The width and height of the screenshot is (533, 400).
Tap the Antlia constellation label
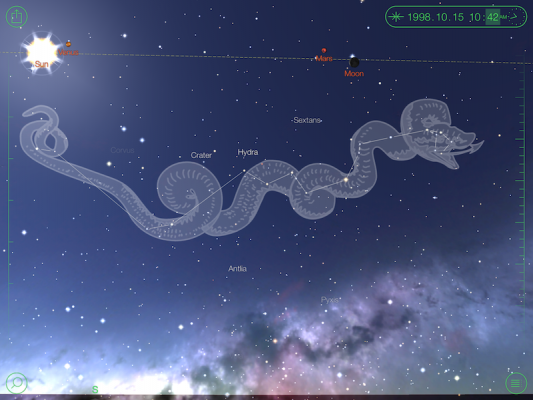tap(237, 268)
